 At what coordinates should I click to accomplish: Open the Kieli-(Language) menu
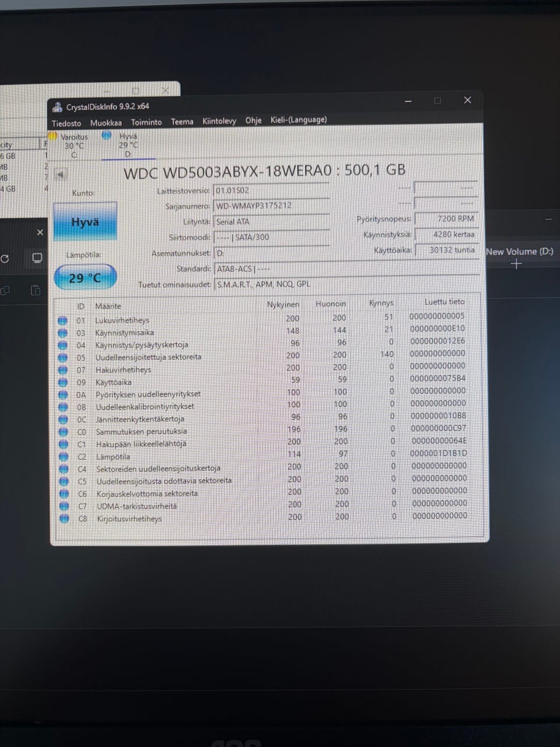pos(299,120)
